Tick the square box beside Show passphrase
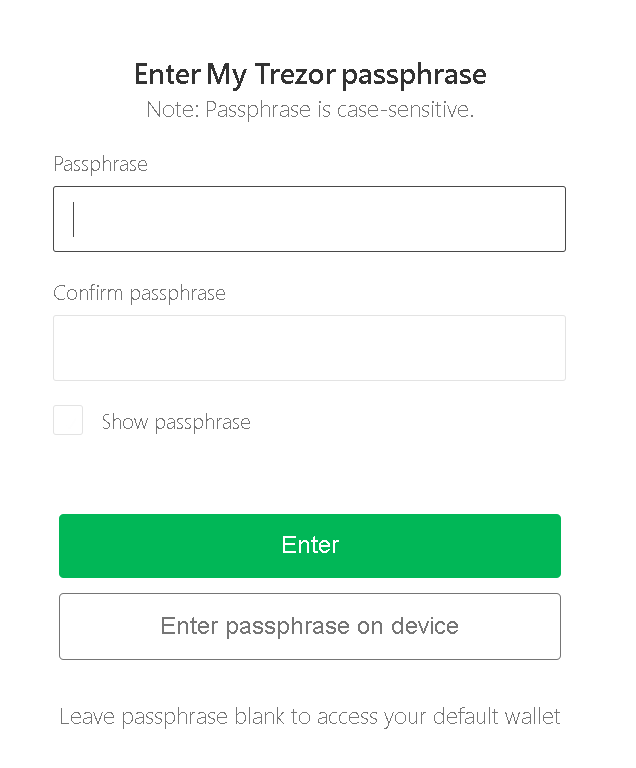This screenshot has height=768, width=636. point(68,421)
